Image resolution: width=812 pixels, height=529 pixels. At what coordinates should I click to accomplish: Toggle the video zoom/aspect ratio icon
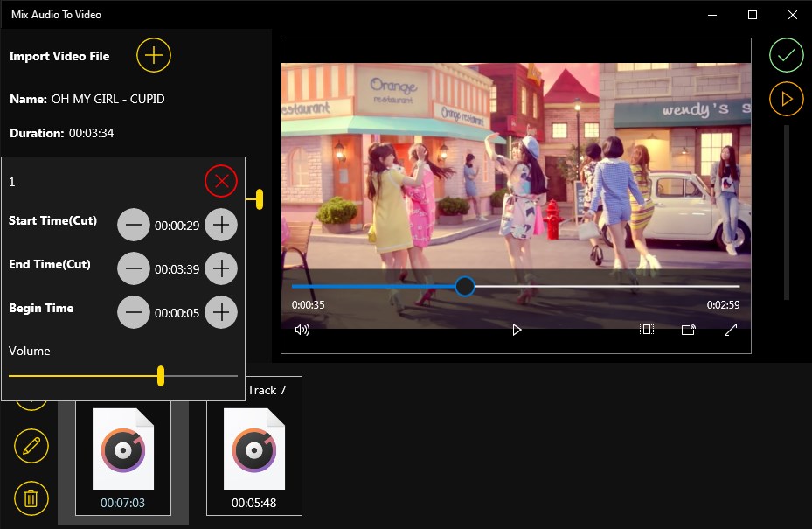tap(646, 330)
